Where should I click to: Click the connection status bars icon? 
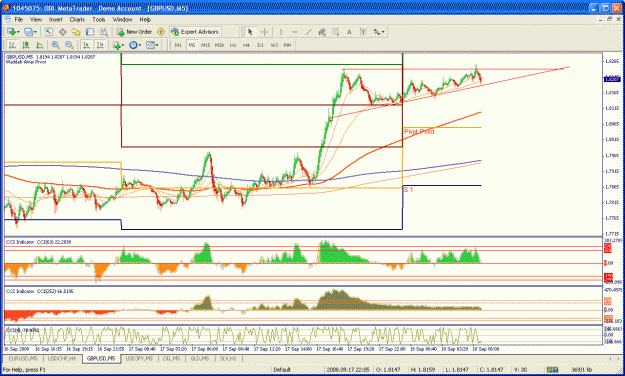coord(552,370)
